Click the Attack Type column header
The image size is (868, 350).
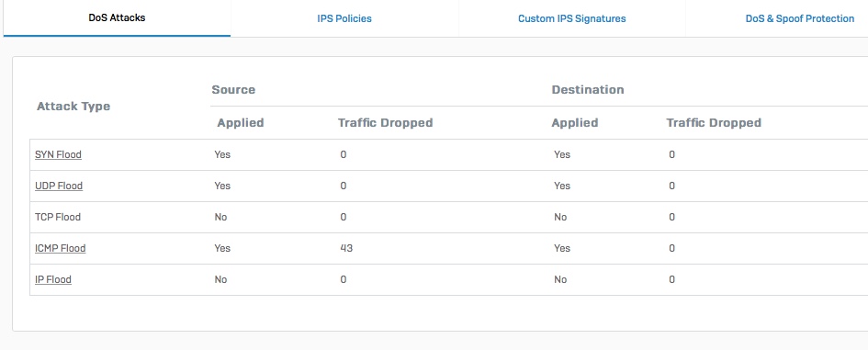tap(73, 107)
